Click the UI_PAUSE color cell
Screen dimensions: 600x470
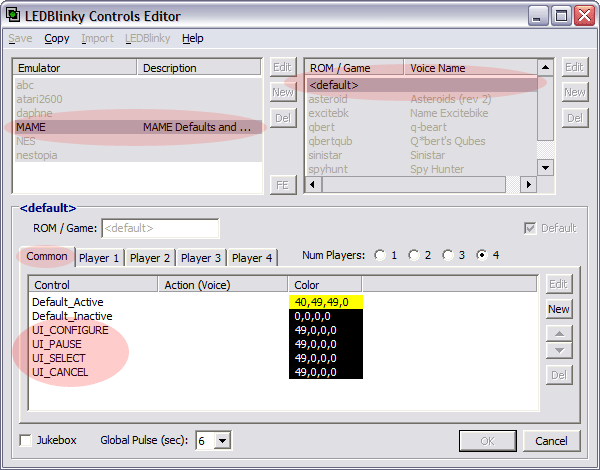point(326,344)
